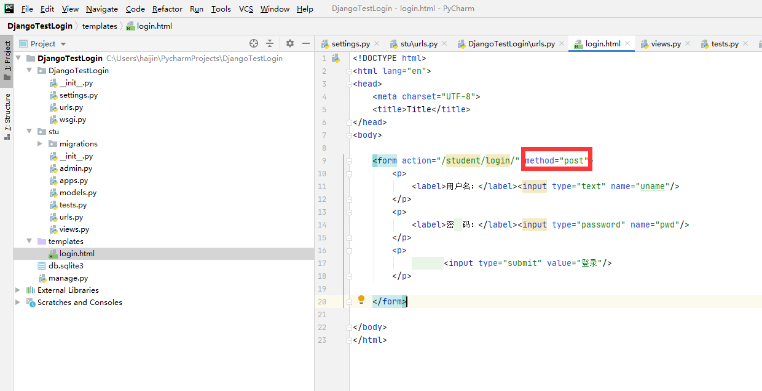Click manage.py file icon in tree

42,278
